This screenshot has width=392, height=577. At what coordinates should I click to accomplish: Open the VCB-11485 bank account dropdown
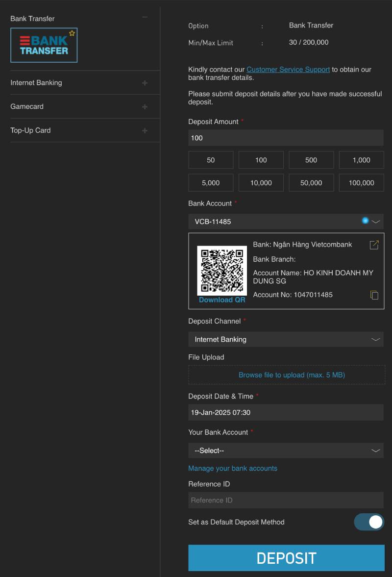(286, 222)
